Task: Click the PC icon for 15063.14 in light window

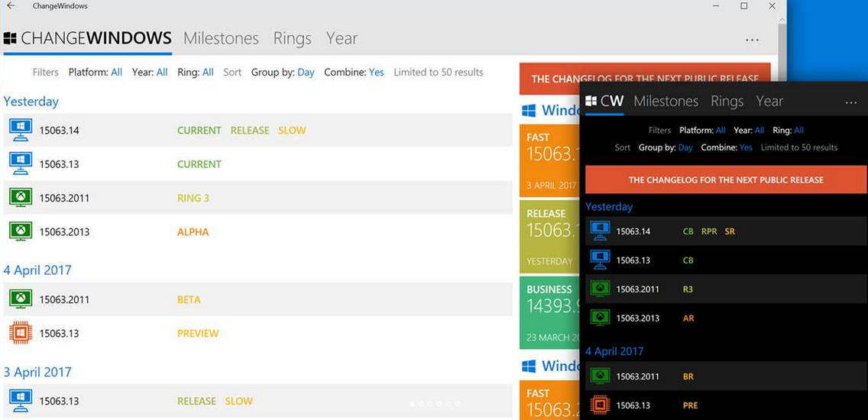Action: (x=21, y=130)
